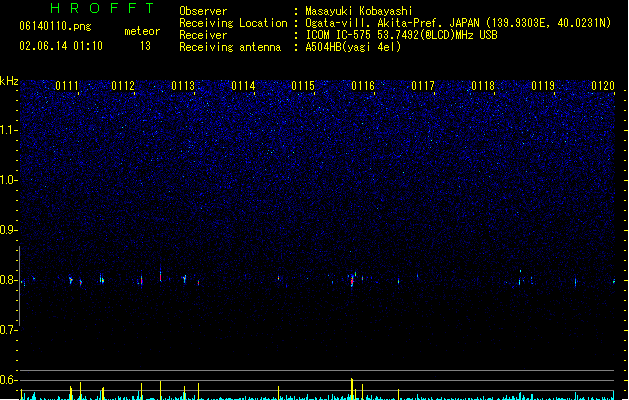Click the 0.6 kHz axis label

pyautogui.click(x=8, y=380)
